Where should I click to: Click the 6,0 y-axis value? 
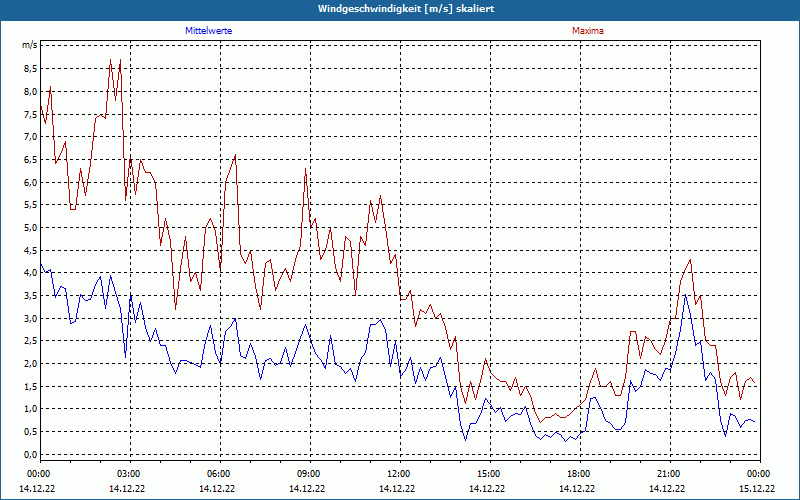tap(31, 183)
